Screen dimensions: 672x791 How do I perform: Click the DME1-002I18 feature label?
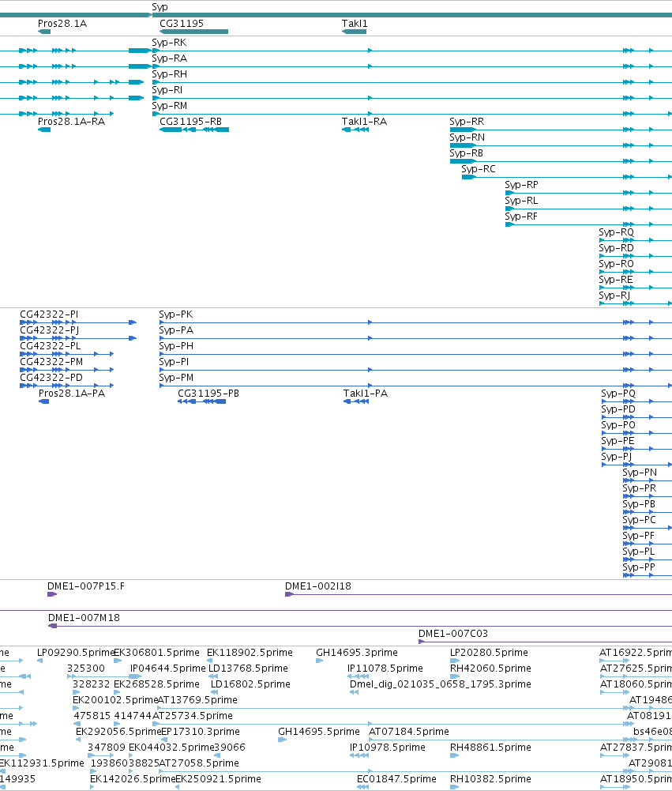318,586
